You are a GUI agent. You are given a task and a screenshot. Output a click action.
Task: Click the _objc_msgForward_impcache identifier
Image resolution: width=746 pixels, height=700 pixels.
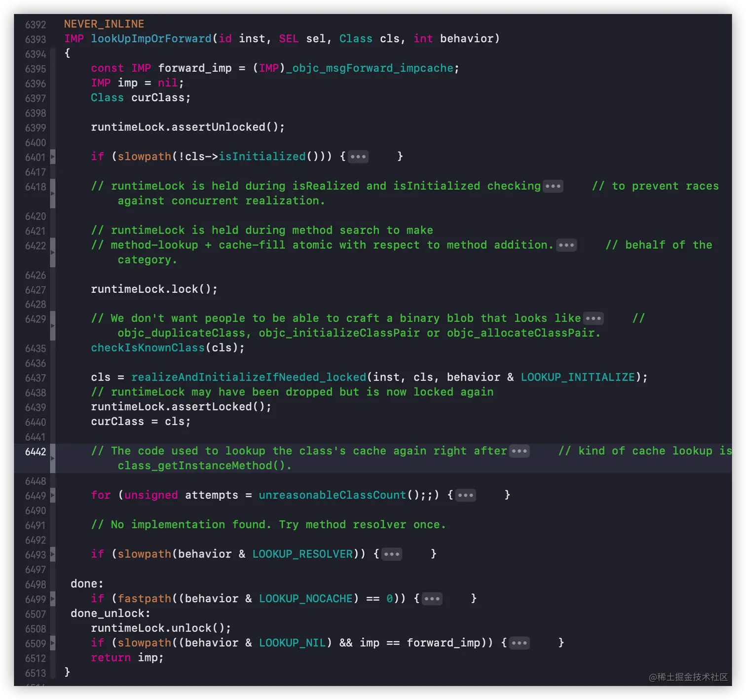tap(370, 68)
